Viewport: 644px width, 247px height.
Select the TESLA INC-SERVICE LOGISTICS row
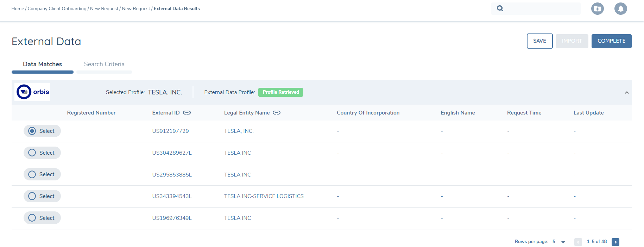click(32, 196)
